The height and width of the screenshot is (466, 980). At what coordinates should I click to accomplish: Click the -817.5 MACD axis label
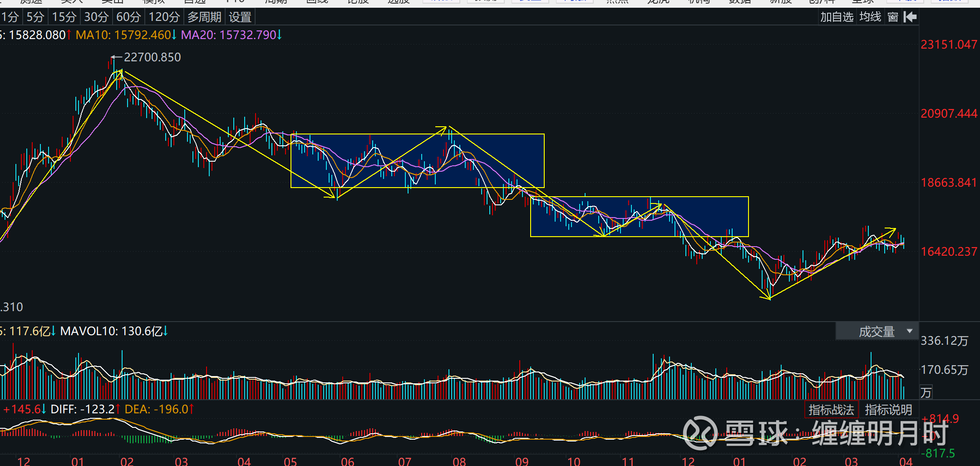coord(938,453)
